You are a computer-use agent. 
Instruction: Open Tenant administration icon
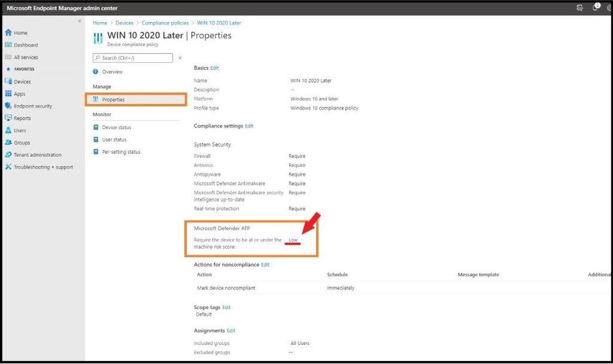click(x=8, y=154)
